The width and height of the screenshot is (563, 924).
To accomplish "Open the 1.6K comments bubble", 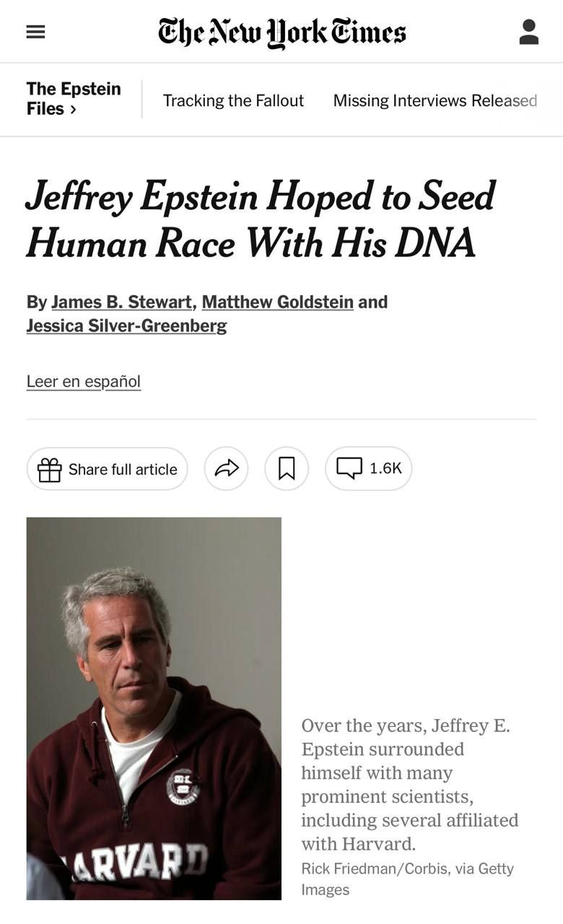I will pos(369,468).
